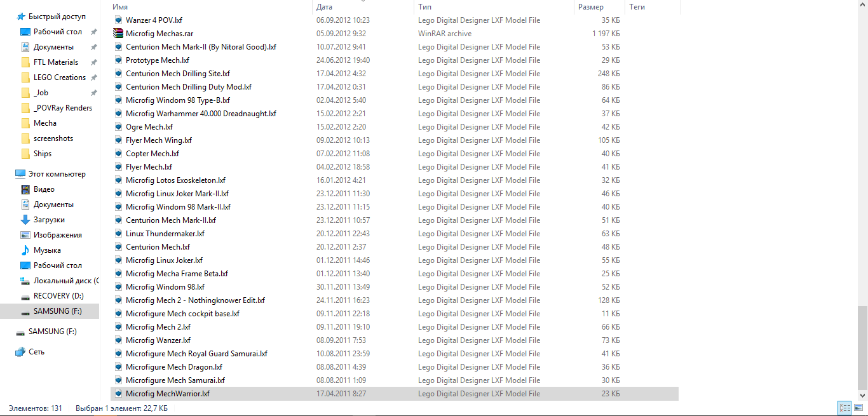Click status bar text Элементов: 131
The height and width of the screenshot is (416, 868).
click(36, 408)
